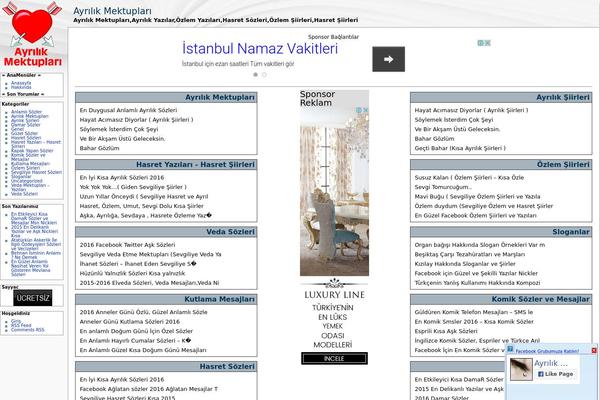Open Esprili Kısa Aşk Sözleri post

[446, 331]
